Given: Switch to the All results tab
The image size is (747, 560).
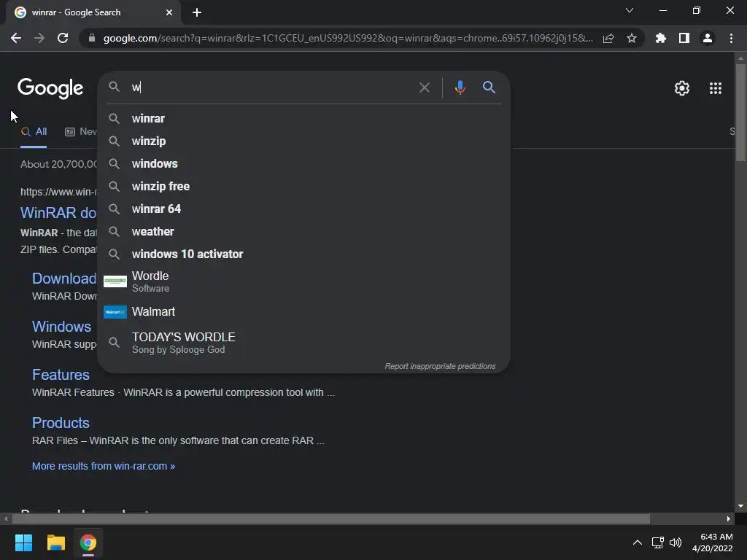Looking at the screenshot, I should pos(34,132).
